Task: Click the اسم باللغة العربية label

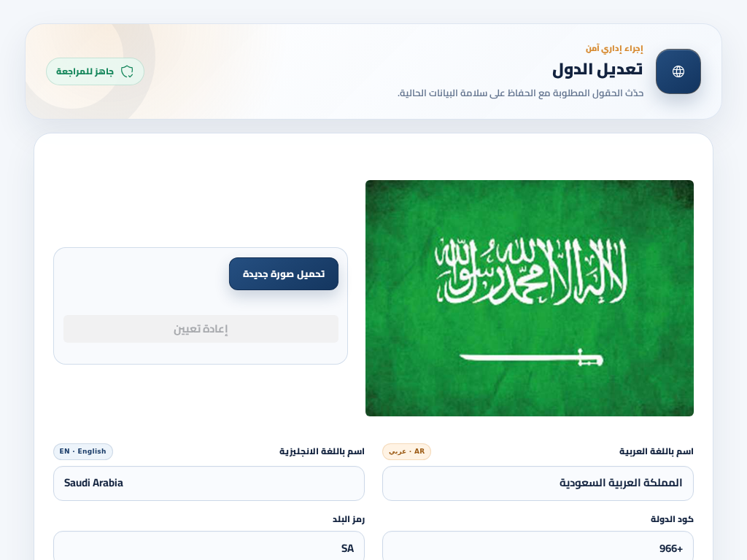Action: [x=656, y=451]
